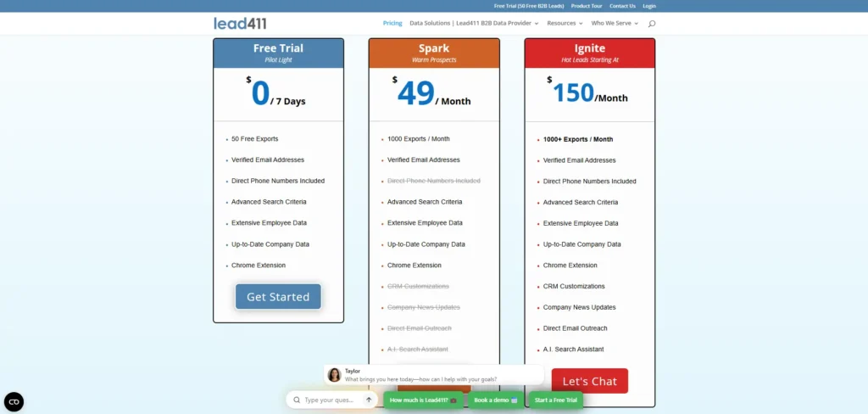Screen dimensions: 868x414
Task: Click Company News Updates in Ignite plan
Action: click(579, 307)
